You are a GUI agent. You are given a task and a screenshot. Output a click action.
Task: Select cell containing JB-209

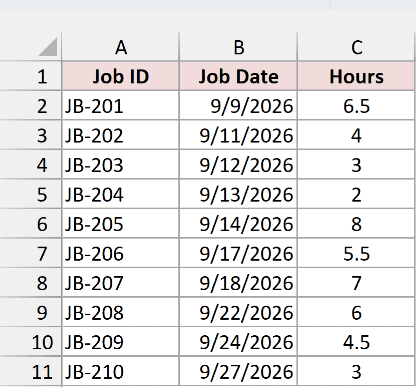point(121,342)
